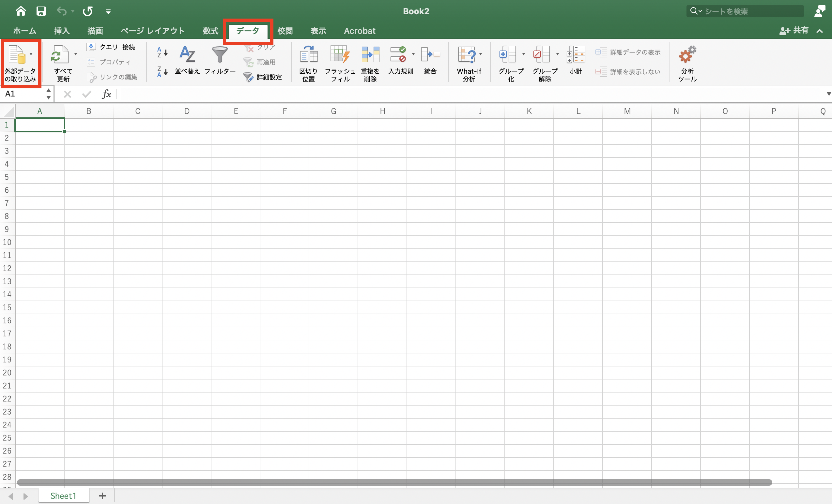
Task: Click the Subtotal (小計) icon
Action: (x=576, y=54)
